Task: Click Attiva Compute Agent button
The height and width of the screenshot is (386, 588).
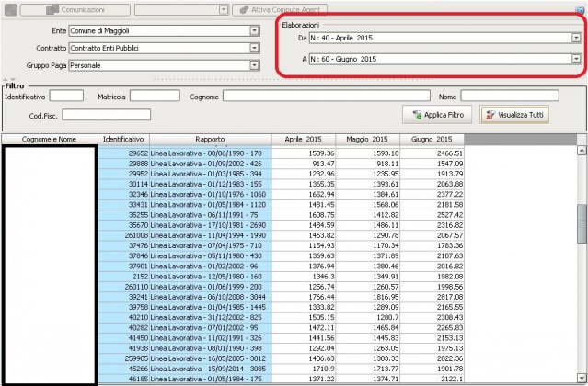Action: pos(280,10)
